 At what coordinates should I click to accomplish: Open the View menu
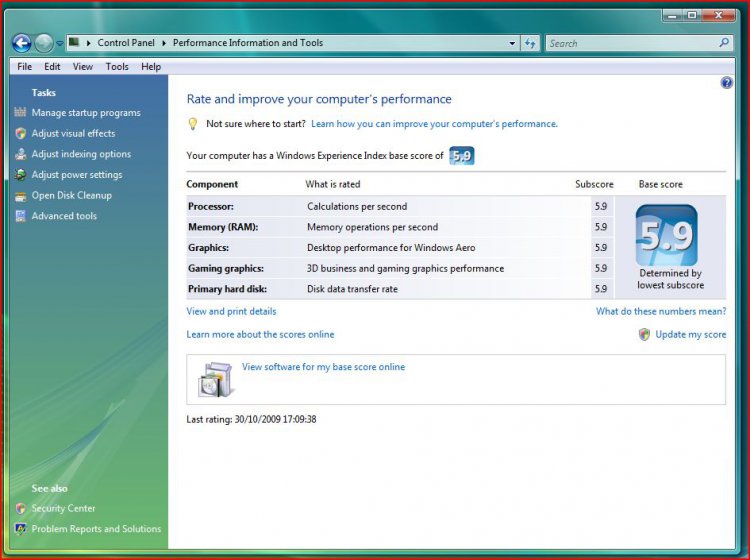click(x=83, y=66)
